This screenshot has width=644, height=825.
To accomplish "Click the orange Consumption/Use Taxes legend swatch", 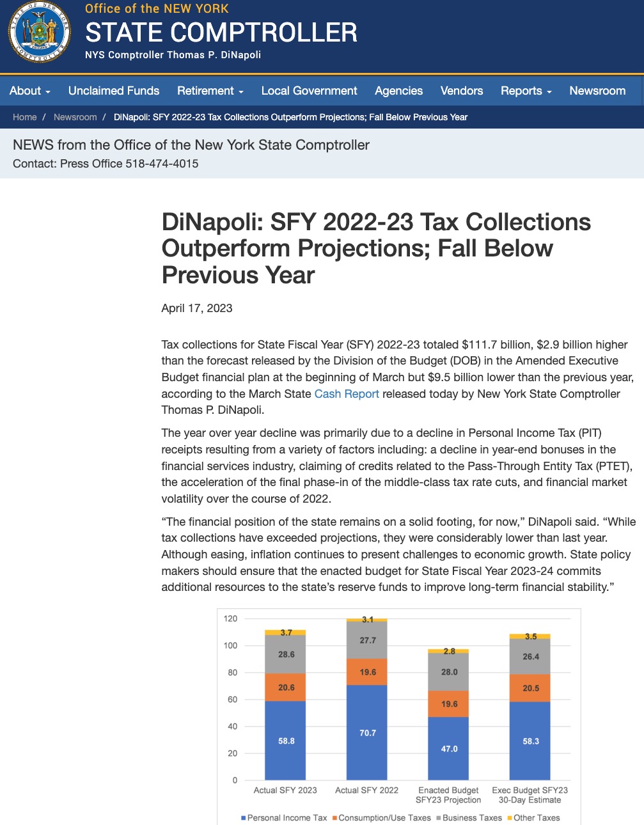I will pos(335,818).
